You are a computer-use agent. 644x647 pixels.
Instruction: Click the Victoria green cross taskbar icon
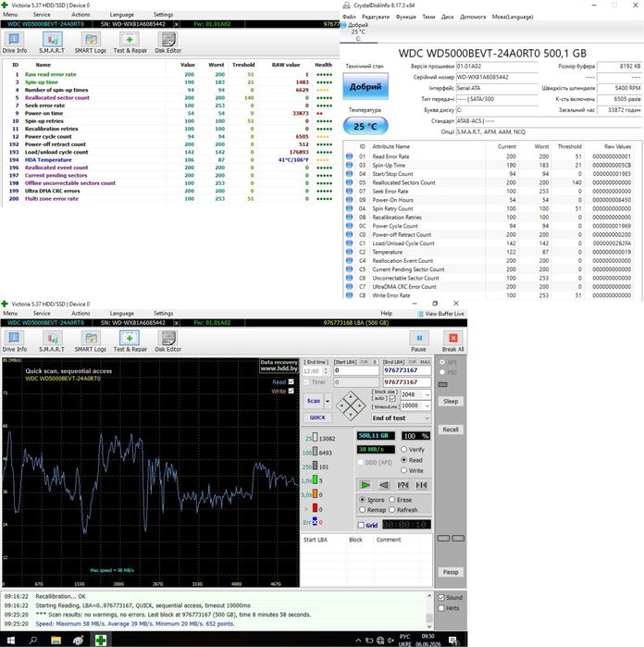coord(101,640)
